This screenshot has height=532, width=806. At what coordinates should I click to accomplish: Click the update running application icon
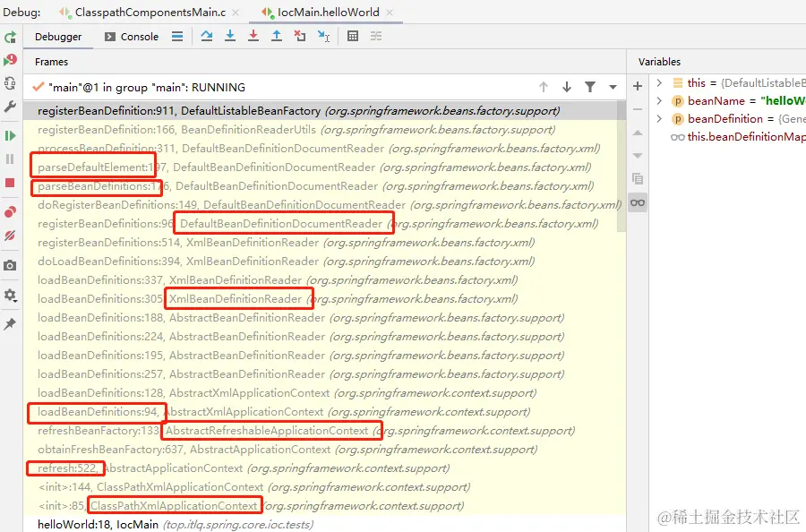click(x=10, y=83)
